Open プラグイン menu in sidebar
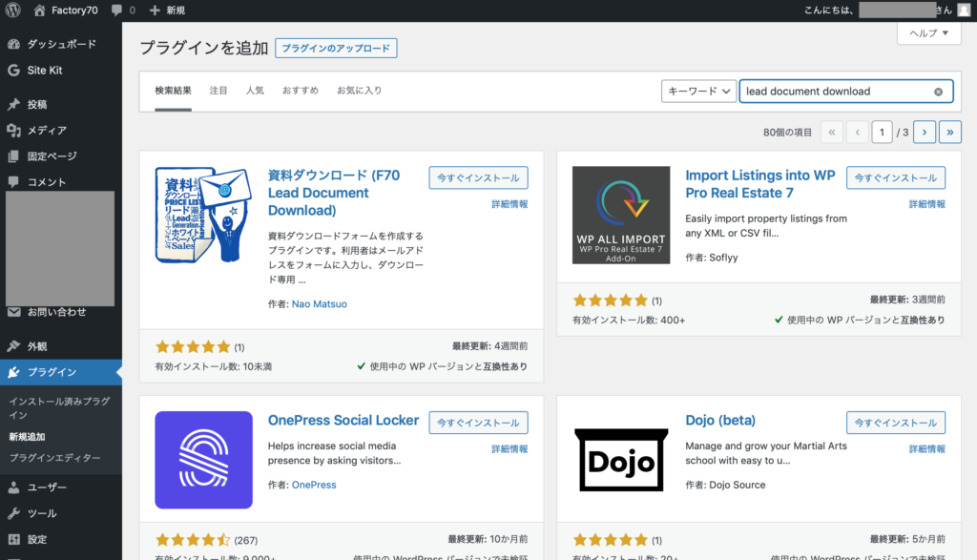The image size is (977, 560). (x=60, y=372)
